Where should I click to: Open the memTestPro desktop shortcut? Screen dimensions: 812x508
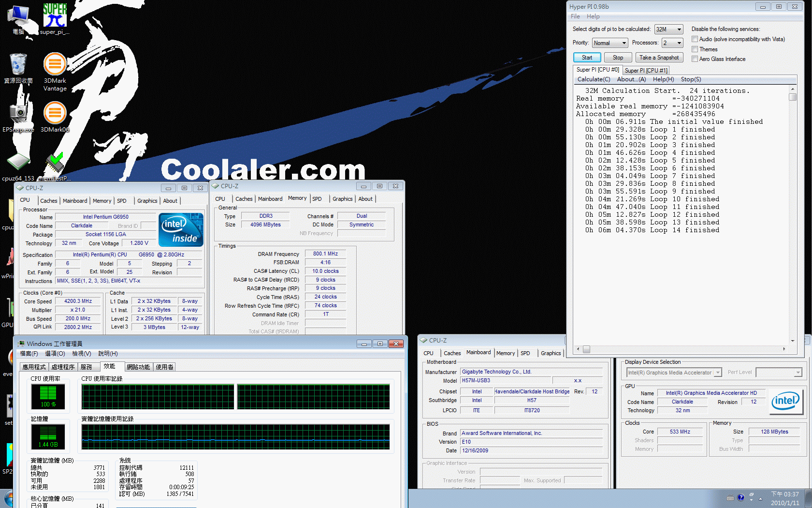pos(55,167)
